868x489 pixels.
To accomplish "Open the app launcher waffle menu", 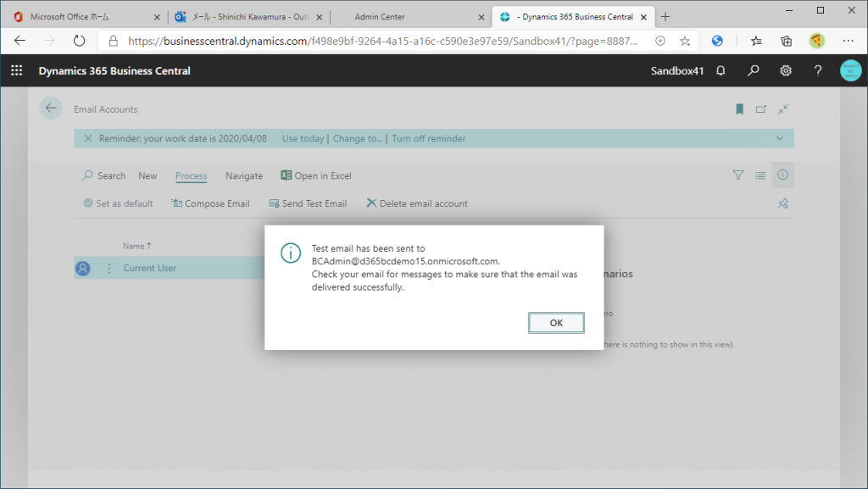I will click(x=17, y=70).
